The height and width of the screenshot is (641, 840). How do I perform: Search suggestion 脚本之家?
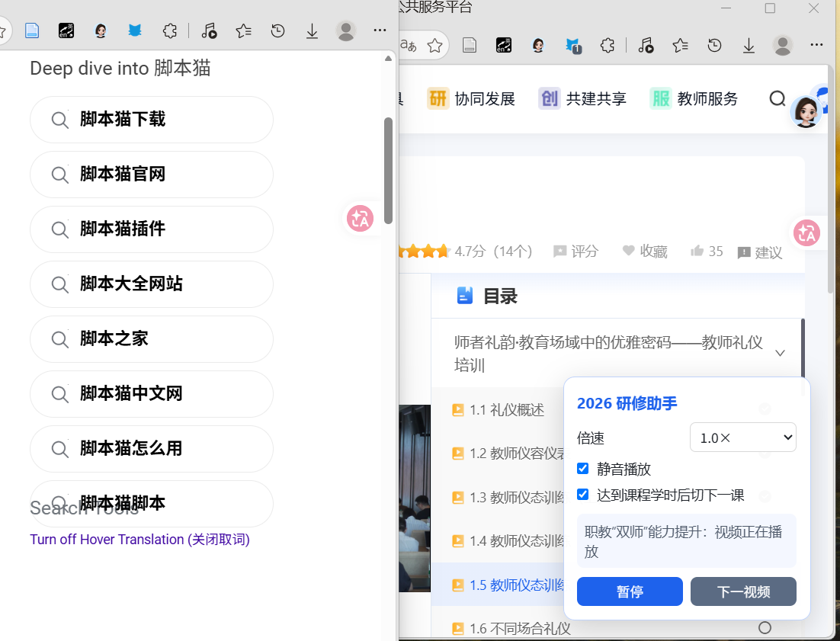click(x=152, y=339)
